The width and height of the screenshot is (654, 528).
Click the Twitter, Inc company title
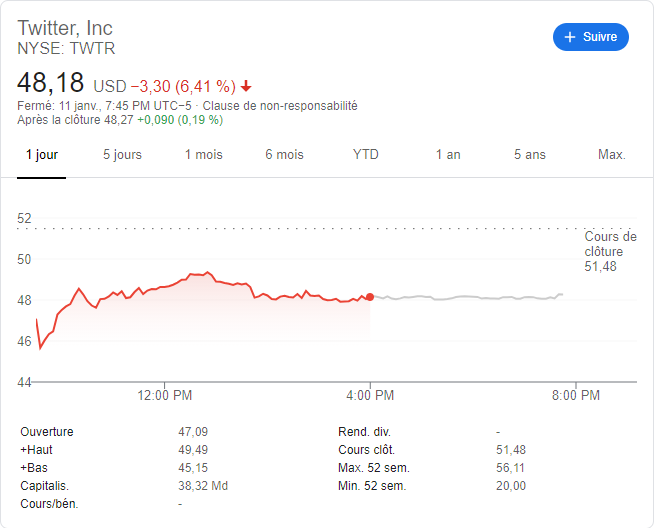click(65, 28)
